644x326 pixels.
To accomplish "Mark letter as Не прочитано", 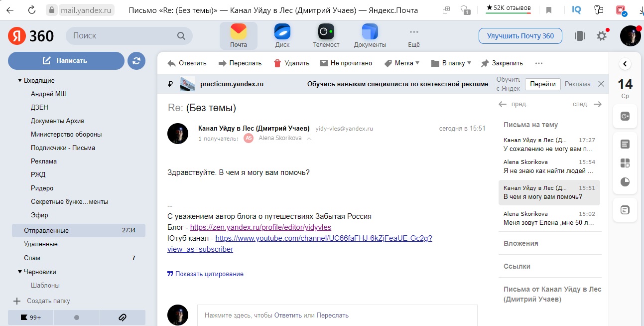I will coord(346,63).
